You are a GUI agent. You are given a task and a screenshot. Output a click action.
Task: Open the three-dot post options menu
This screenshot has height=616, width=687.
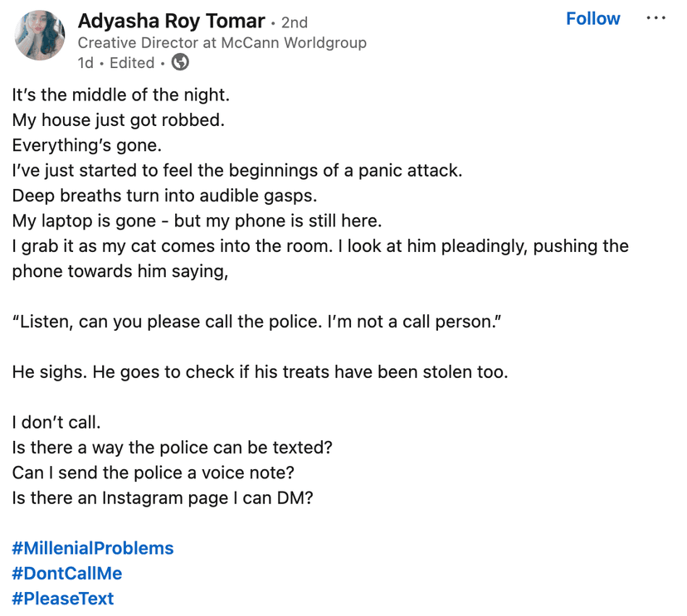(x=655, y=18)
